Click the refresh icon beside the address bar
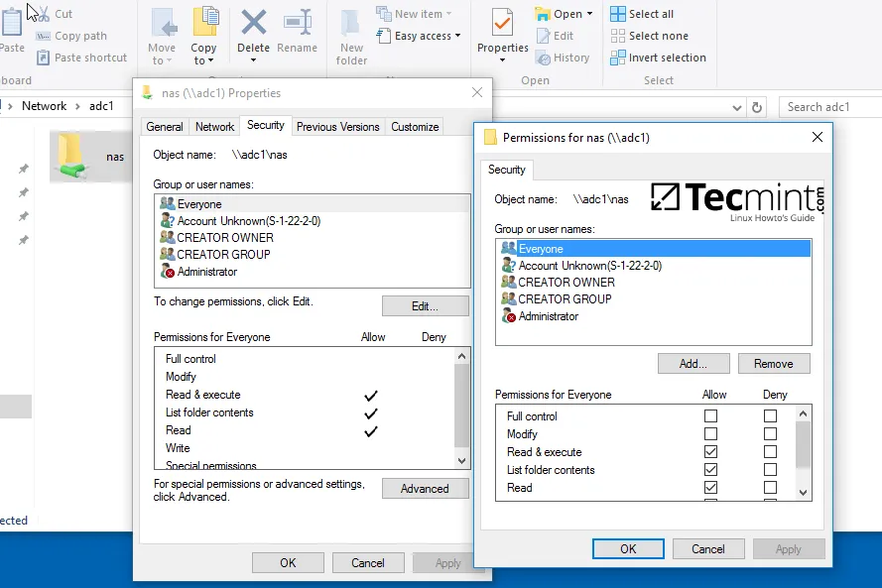This screenshot has width=882, height=588. [757, 106]
